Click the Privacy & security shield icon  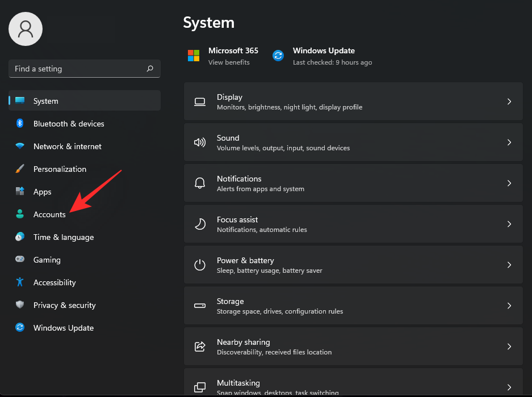pyautogui.click(x=20, y=305)
